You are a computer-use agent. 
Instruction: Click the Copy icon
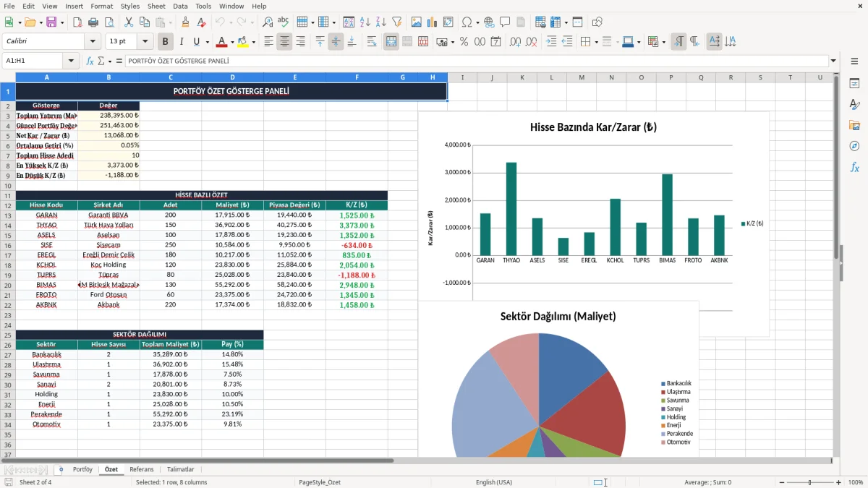(143, 22)
